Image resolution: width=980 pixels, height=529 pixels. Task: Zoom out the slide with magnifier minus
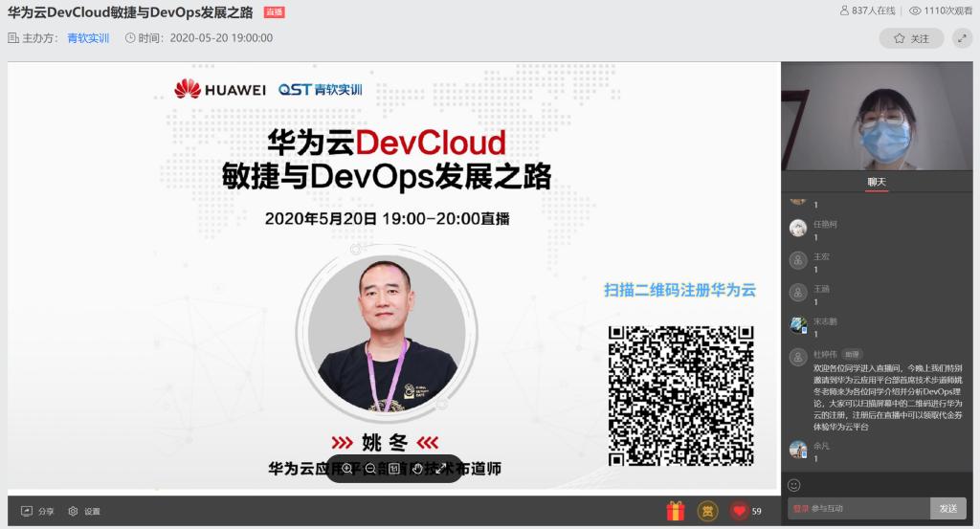pos(370,469)
